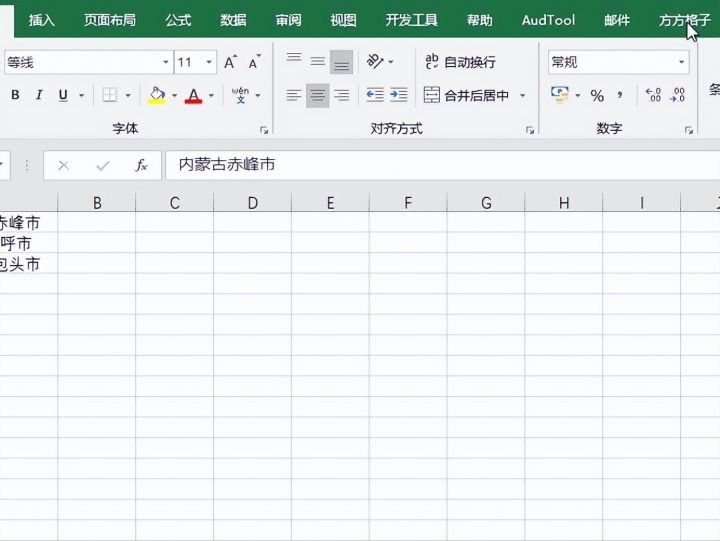Open AudTool ribbon tab
Image resolution: width=720 pixels, height=541 pixels.
[548, 20]
